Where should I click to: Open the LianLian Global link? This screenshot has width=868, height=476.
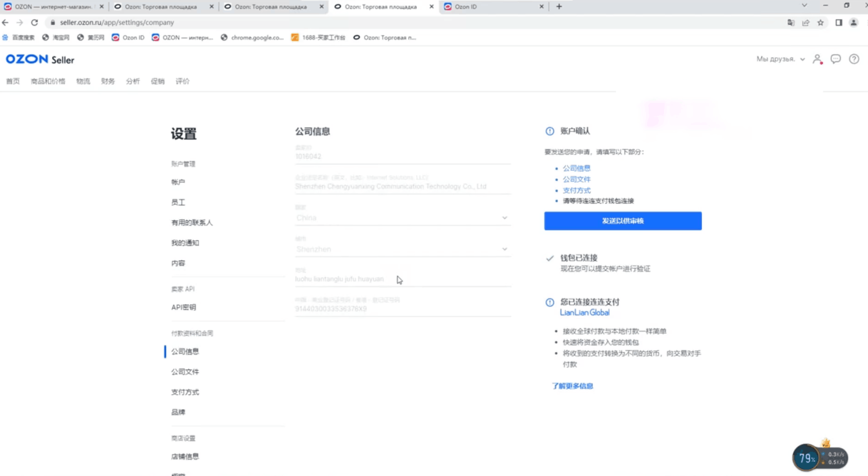coord(585,312)
